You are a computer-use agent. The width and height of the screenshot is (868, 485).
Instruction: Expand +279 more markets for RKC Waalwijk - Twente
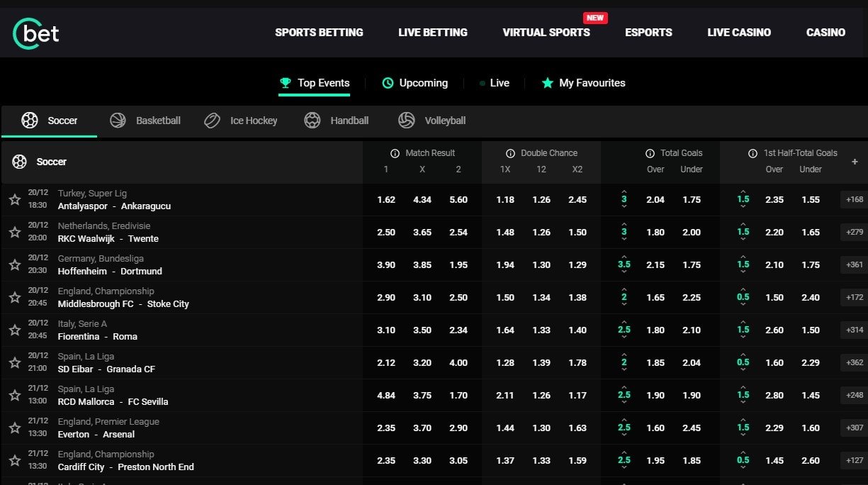[x=854, y=233]
